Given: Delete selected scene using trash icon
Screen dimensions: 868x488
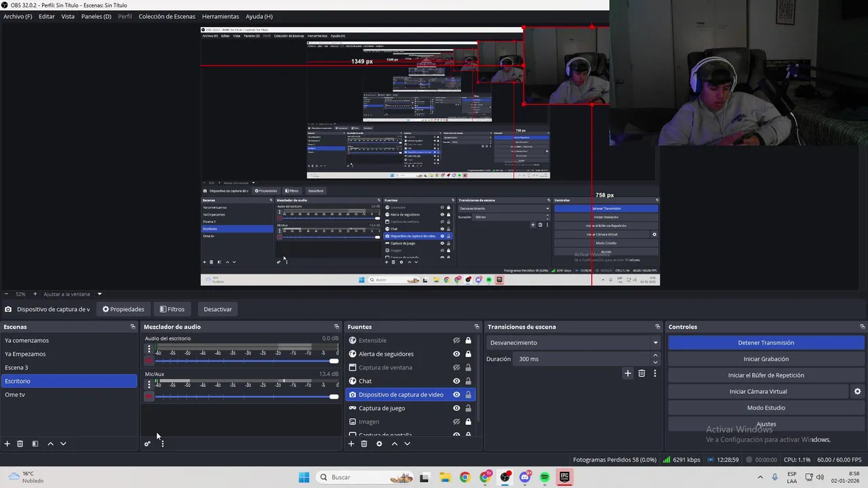Looking at the screenshot, I should click(20, 444).
